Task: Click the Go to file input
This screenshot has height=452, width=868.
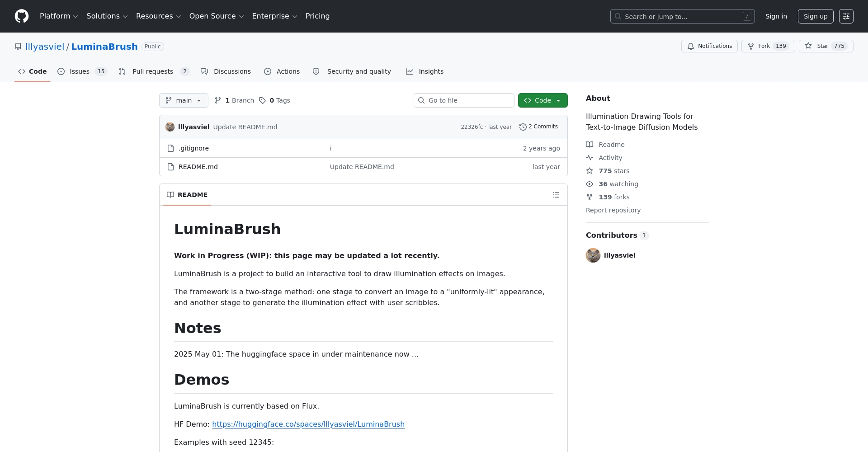Action: (464, 100)
